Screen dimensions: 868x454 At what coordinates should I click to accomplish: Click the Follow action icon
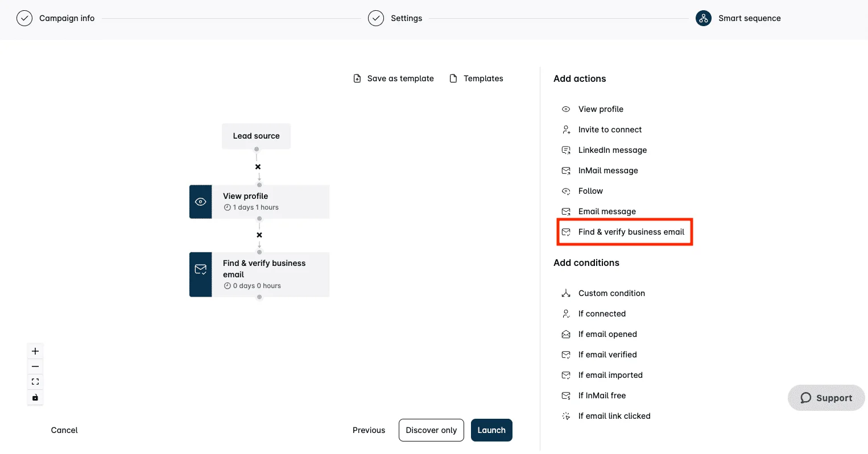[566, 191]
